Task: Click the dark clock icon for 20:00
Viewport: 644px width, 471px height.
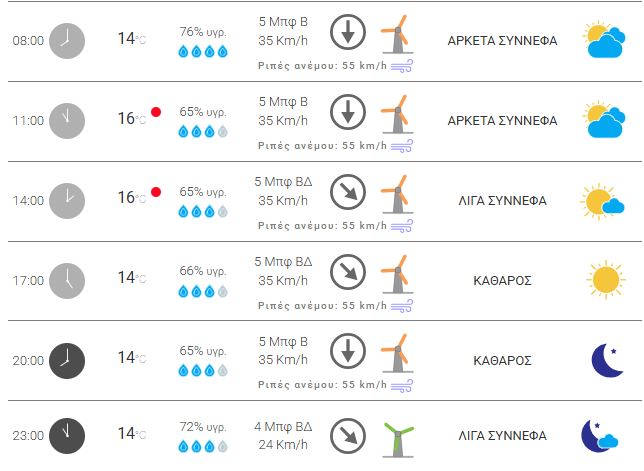Action: (67, 357)
